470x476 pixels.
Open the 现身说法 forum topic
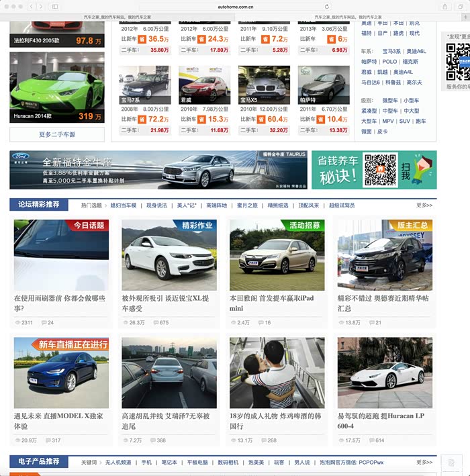[156, 205]
